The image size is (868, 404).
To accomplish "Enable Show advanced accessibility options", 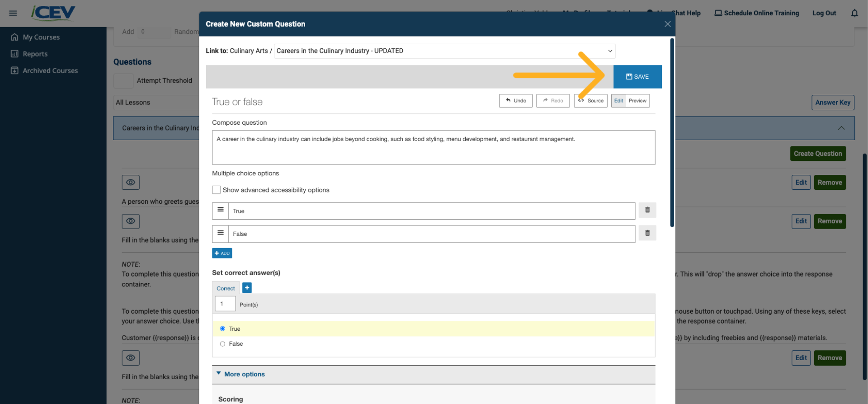I will [x=217, y=190].
